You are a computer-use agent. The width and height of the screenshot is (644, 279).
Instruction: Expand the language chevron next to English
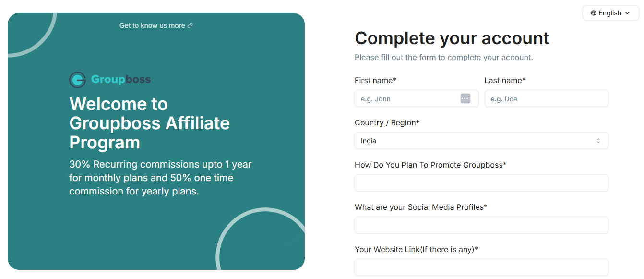coord(627,13)
